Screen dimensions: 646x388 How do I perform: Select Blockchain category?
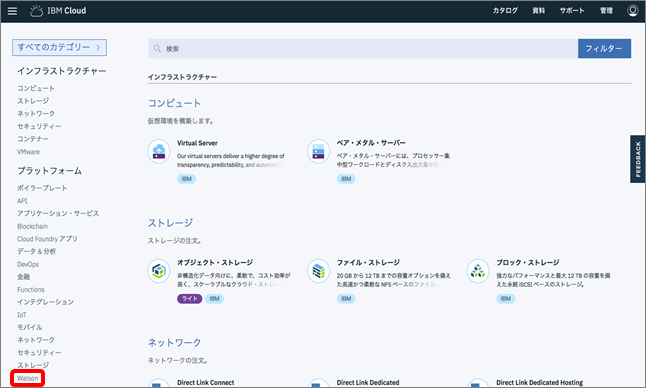pyautogui.click(x=33, y=226)
